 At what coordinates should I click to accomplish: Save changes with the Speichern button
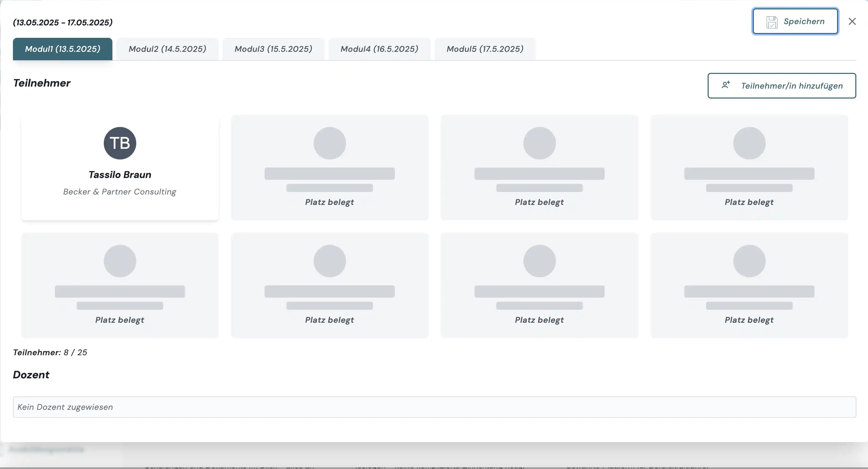tap(795, 21)
